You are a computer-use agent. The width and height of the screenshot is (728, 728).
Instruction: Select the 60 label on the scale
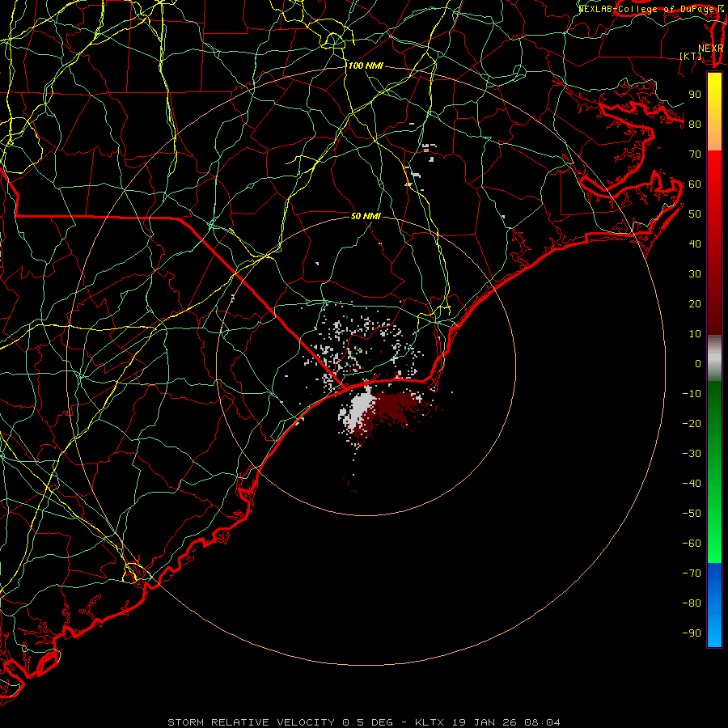695,184
